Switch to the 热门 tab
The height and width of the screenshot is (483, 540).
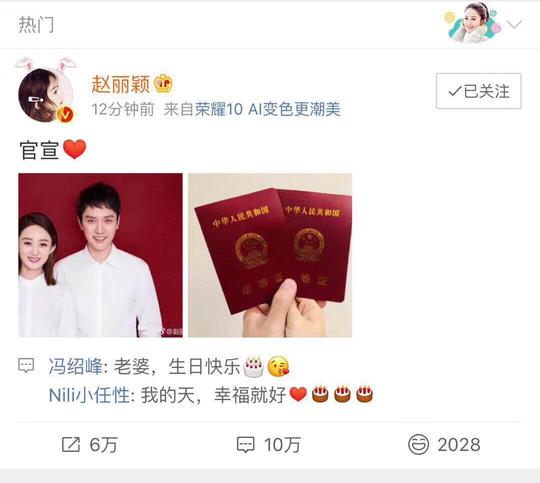tap(36, 25)
